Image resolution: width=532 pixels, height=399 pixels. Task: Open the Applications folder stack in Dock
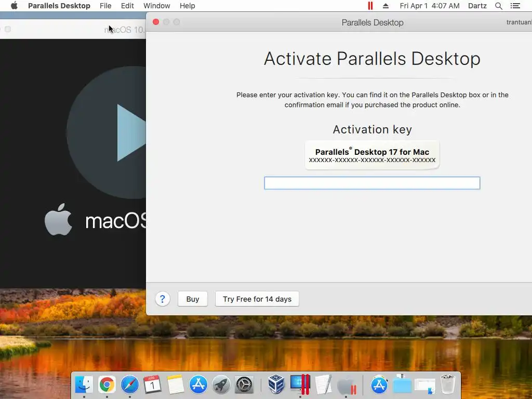pos(379,384)
